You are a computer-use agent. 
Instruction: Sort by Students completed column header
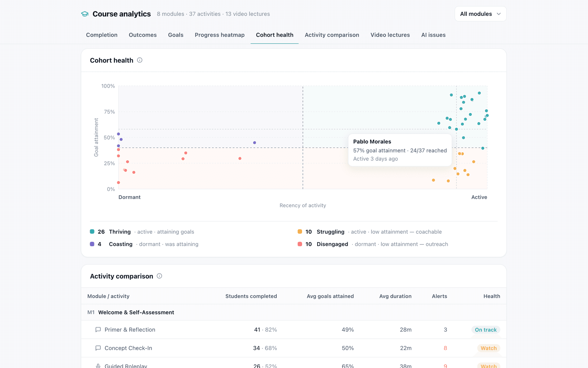coord(251,296)
